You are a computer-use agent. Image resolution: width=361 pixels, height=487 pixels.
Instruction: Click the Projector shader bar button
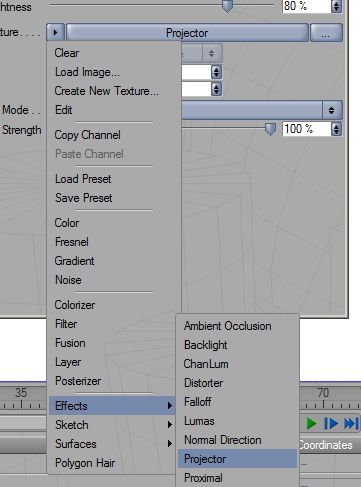point(187,33)
